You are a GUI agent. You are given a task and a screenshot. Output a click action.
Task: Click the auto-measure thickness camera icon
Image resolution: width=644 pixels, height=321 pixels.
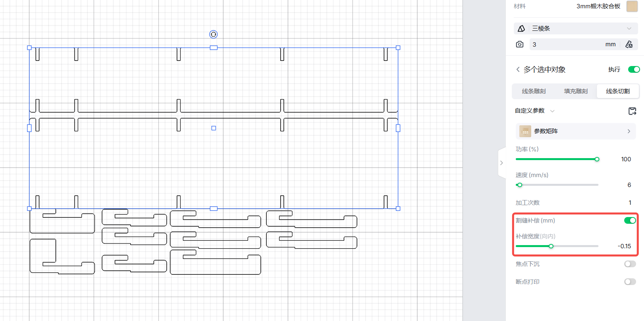point(520,44)
